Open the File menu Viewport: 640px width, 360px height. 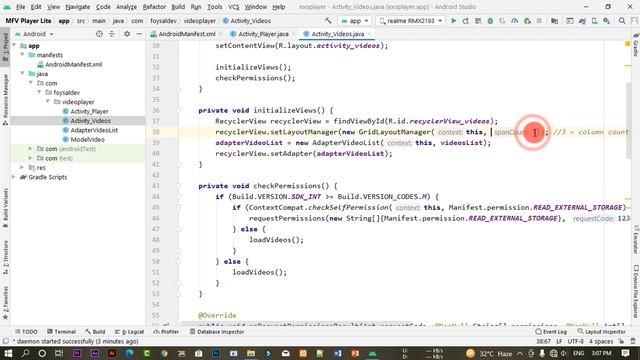click(20, 7)
